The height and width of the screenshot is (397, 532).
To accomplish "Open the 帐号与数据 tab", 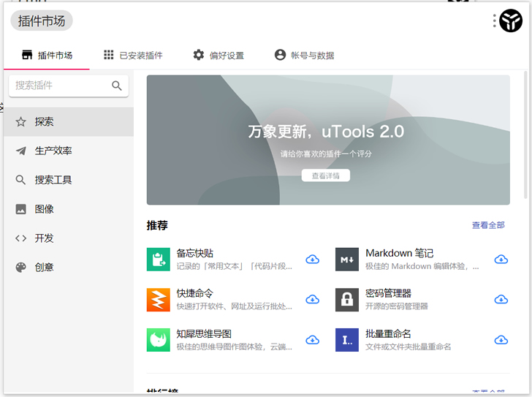I will [x=304, y=56].
